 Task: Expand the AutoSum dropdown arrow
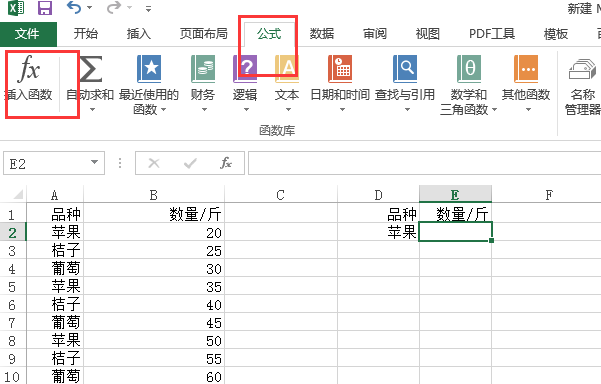pos(92,110)
